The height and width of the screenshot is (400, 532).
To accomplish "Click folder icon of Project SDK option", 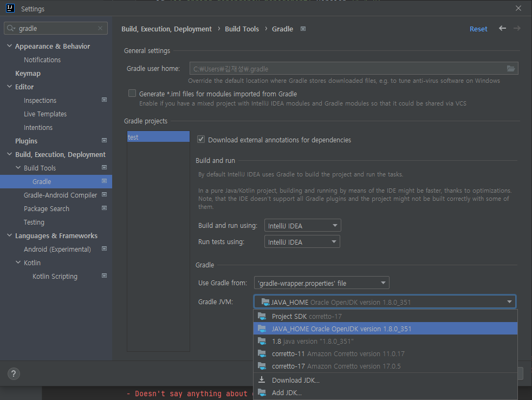I will pos(262,316).
